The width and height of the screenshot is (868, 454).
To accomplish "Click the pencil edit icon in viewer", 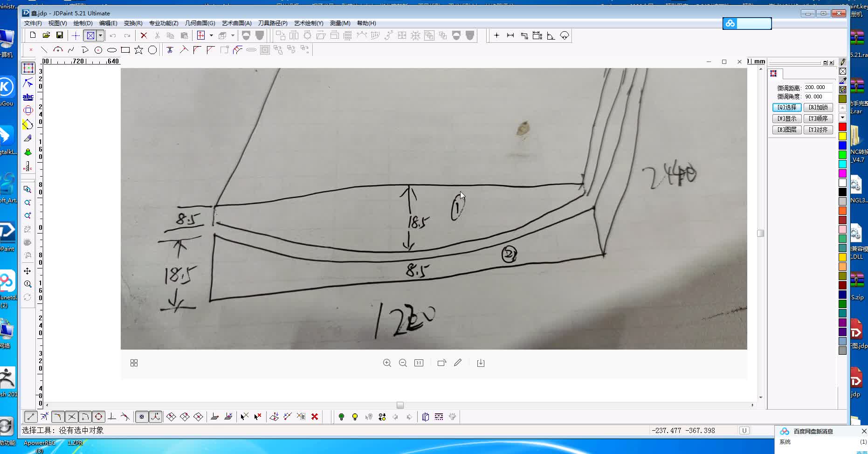I will [x=458, y=363].
